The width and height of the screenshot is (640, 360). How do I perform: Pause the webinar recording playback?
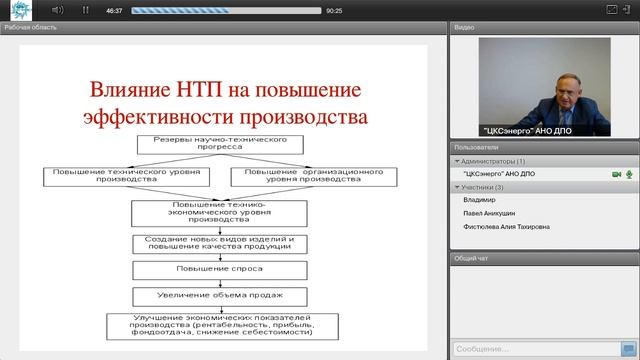pyautogui.click(x=85, y=10)
